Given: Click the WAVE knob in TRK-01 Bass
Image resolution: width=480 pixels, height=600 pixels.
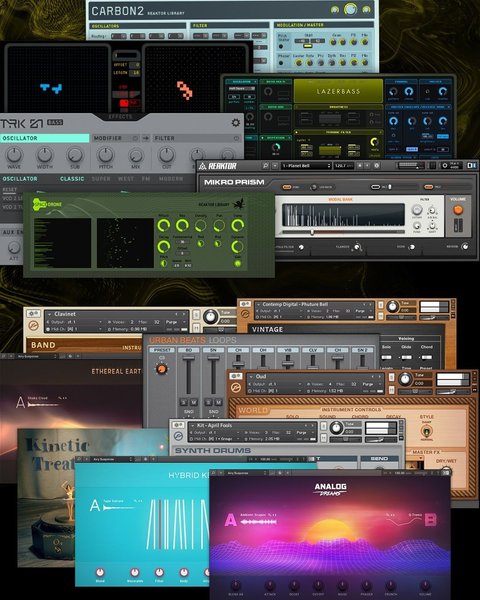Looking at the screenshot, I should [x=14, y=155].
